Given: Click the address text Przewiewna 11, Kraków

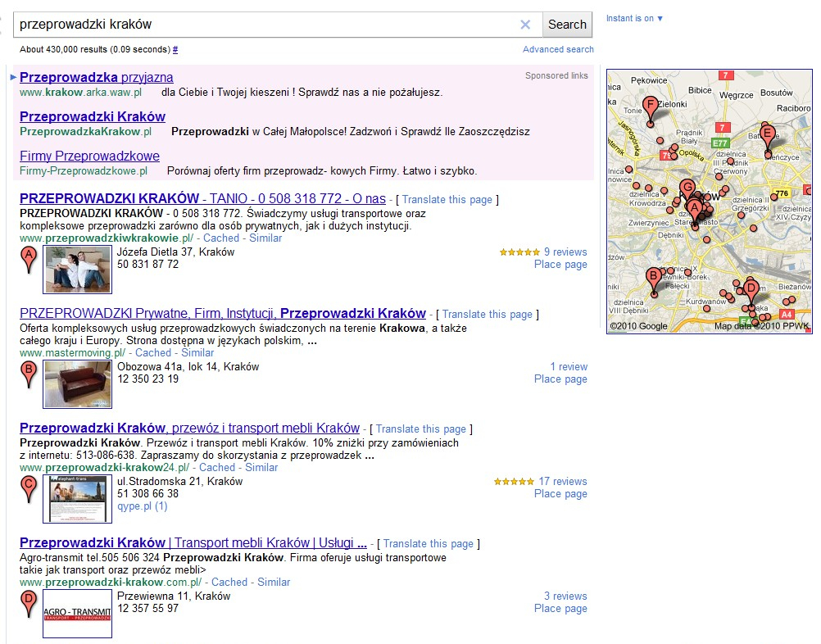Looking at the screenshot, I should [174, 596].
